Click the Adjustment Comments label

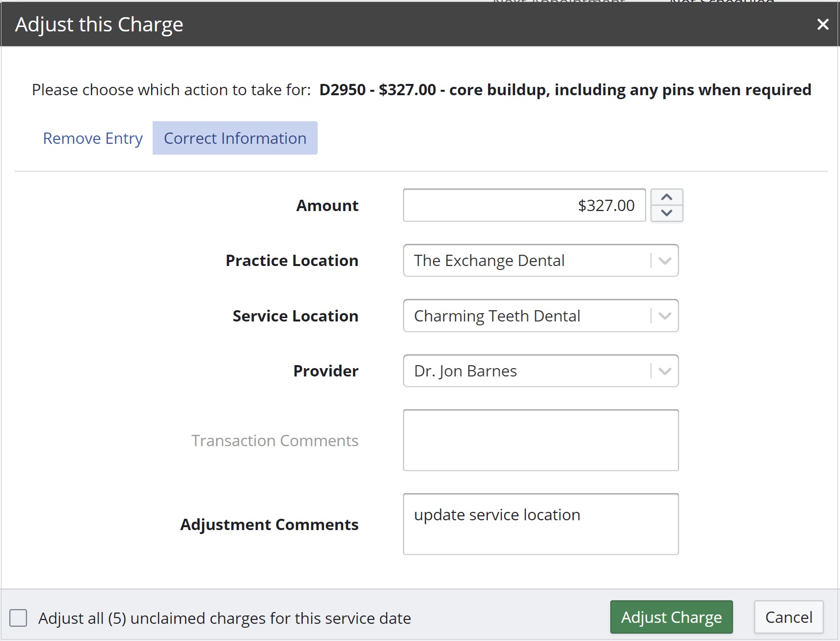(270, 525)
